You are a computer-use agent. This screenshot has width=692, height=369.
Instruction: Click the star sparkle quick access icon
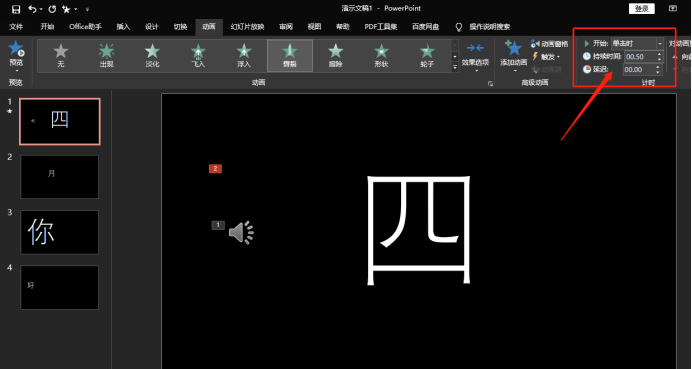[66, 9]
